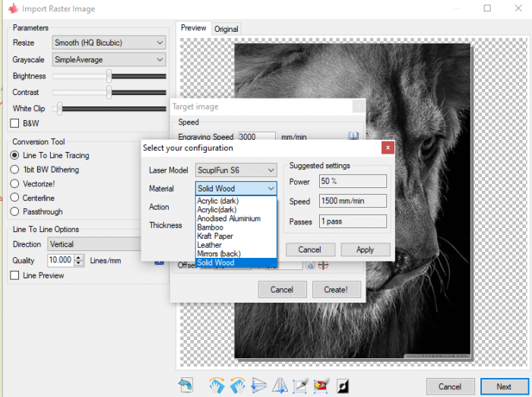The height and width of the screenshot is (397, 532).
Task: Switch to the Original tab
Action: [226, 29]
